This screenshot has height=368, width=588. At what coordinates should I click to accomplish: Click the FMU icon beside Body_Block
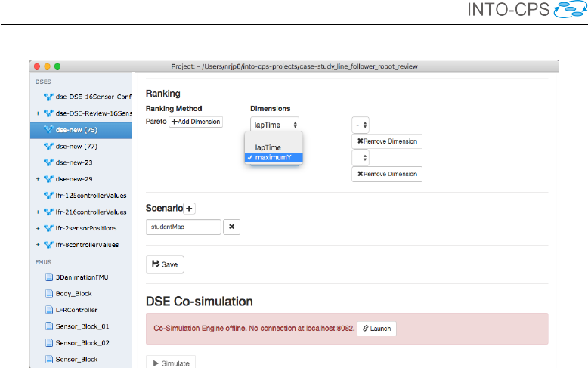pyautogui.click(x=48, y=294)
